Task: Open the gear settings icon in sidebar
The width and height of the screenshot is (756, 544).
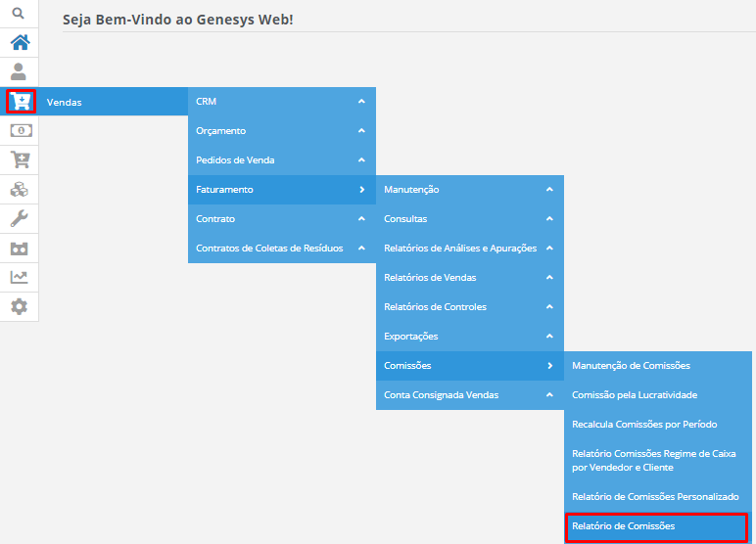Action: [20, 306]
